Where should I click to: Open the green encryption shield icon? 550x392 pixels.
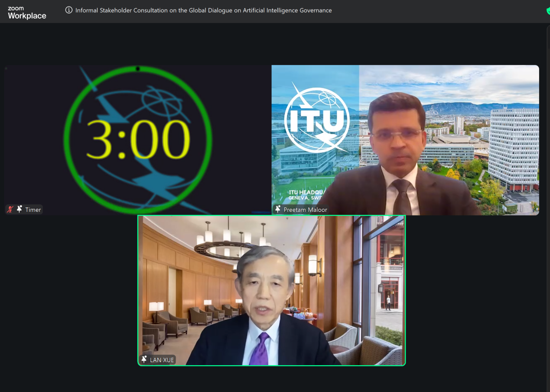tap(548, 11)
